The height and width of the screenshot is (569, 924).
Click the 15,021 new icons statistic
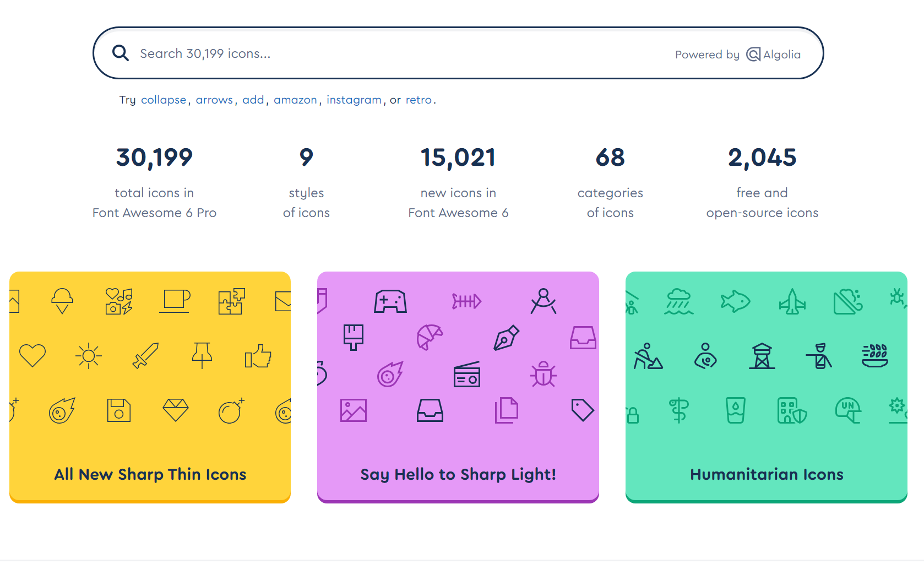click(458, 158)
